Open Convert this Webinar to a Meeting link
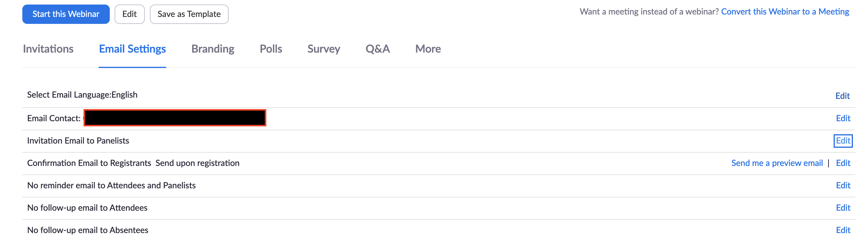Screen dimensions: 868x240 785,12
